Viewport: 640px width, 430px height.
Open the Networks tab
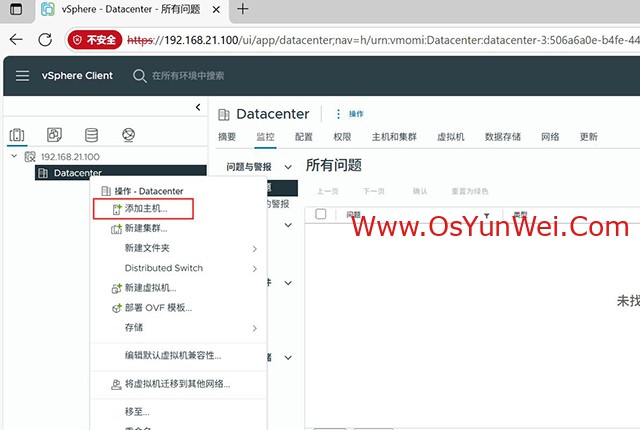click(550, 137)
